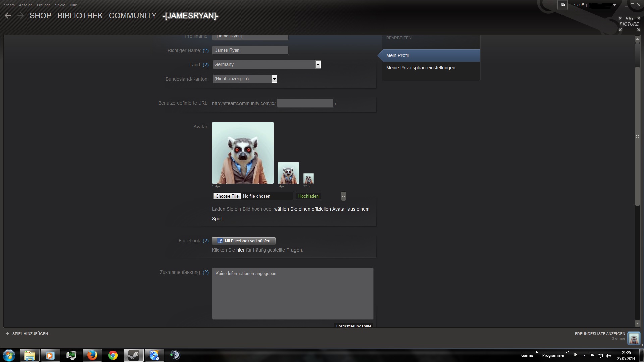Click the forward navigation arrow
This screenshot has height=362, width=644.
(x=20, y=16)
